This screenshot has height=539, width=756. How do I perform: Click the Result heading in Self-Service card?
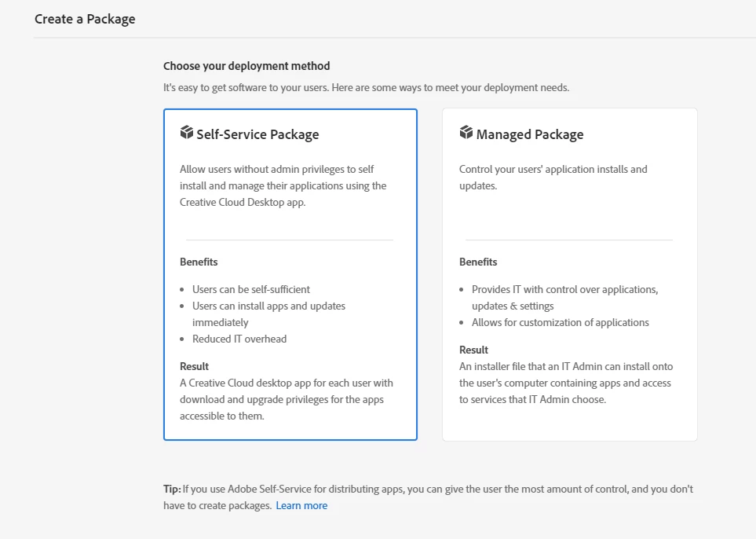[x=194, y=366]
